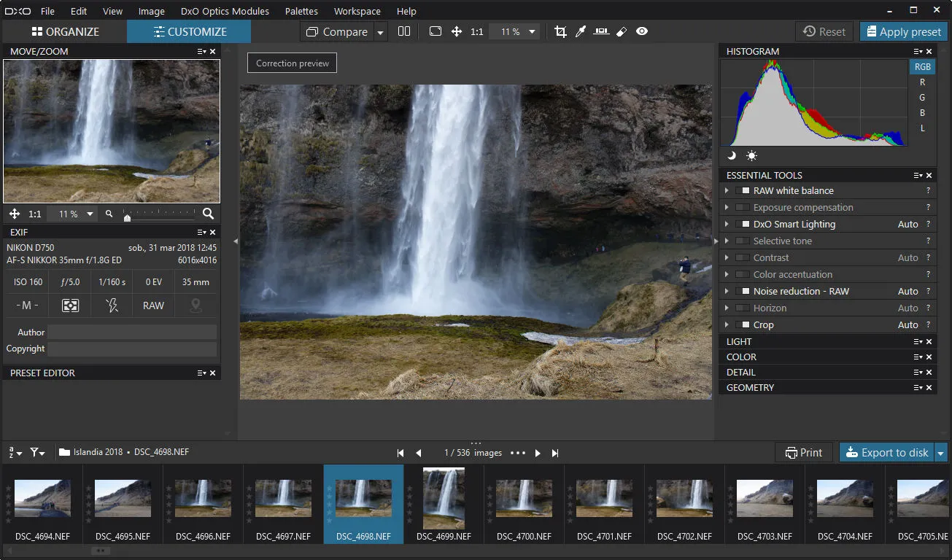Expand the RAW white balance section
Screen dimensions: 952x560
point(727,191)
